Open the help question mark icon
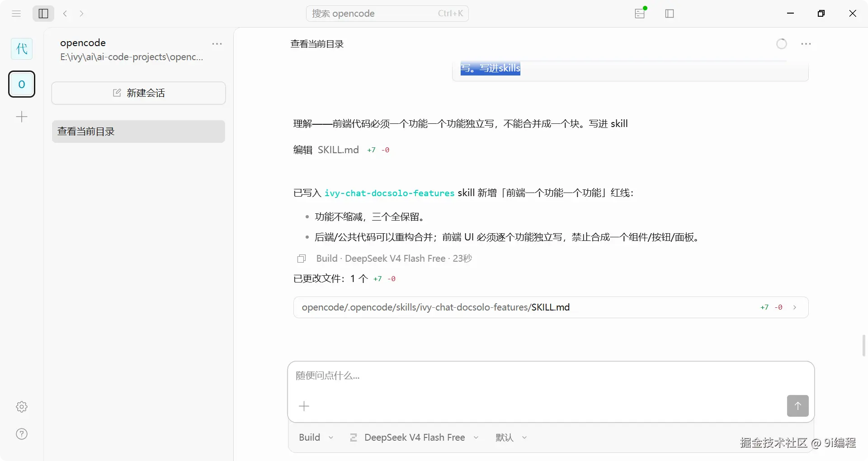 pos(22,434)
